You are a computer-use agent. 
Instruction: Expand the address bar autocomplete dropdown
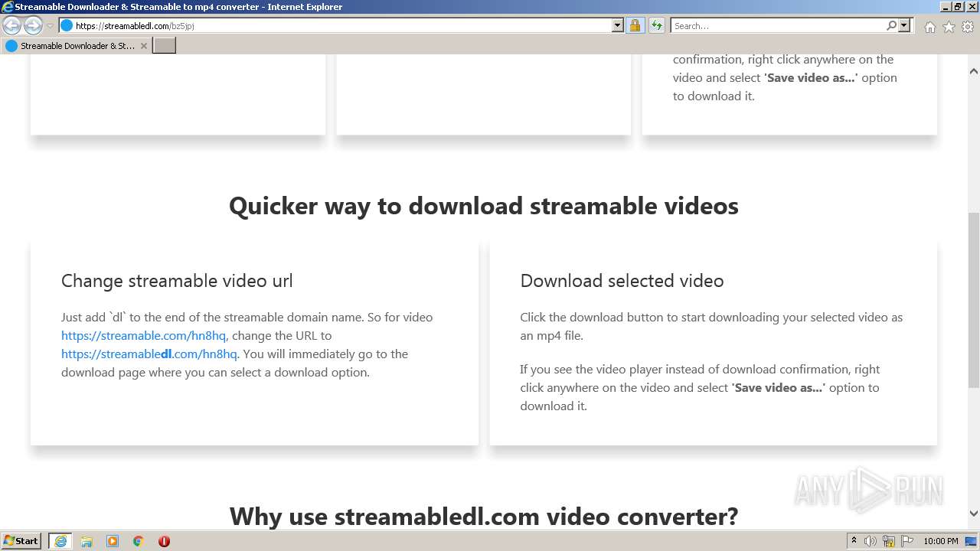coord(618,25)
